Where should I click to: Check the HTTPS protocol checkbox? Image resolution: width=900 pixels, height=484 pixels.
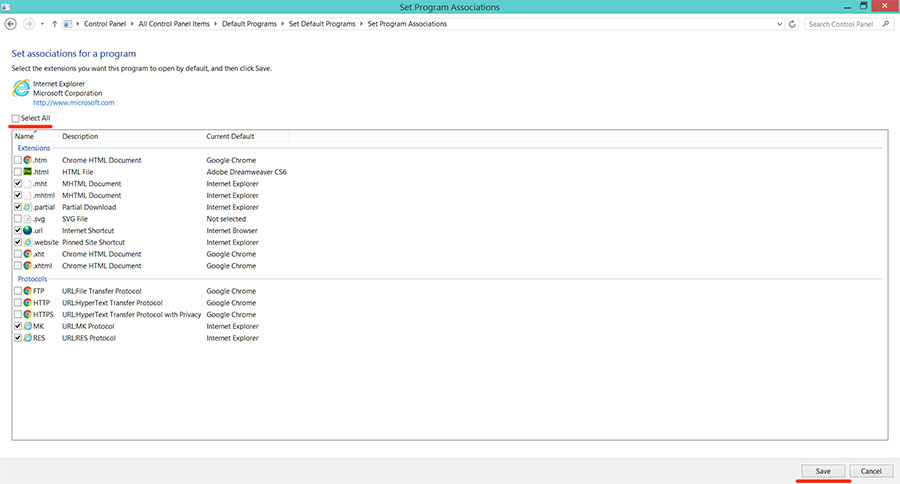(x=18, y=315)
